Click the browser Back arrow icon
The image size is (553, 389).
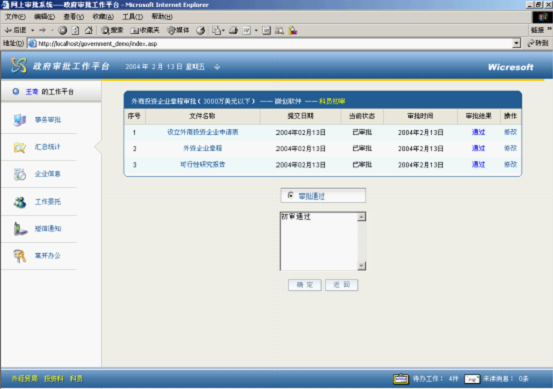[8, 30]
